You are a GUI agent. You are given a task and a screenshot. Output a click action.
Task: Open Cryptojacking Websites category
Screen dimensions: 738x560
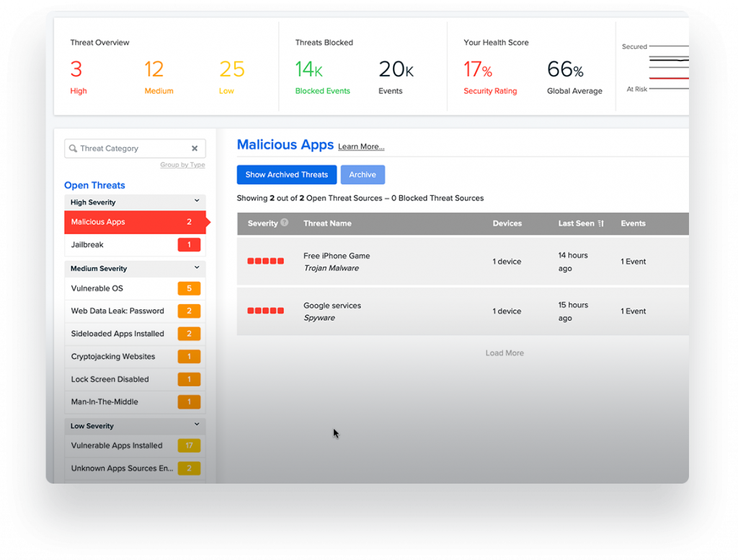click(135, 356)
